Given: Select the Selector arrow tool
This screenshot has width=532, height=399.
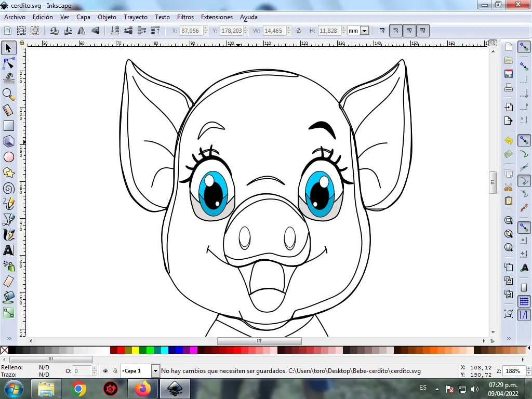Looking at the screenshot, I should [8, 48].
